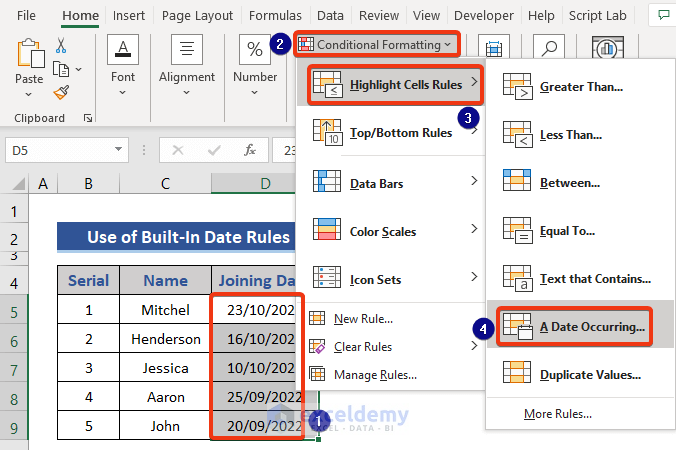
Task: Expand the Clear Rules submenu arrow
Action: tap(474, 346)
